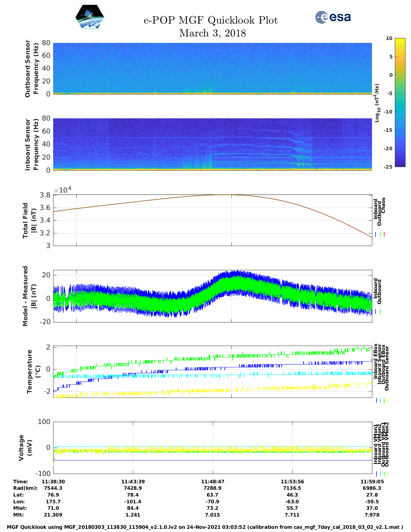Click inside the Voltage plot area

pos(212,448)
